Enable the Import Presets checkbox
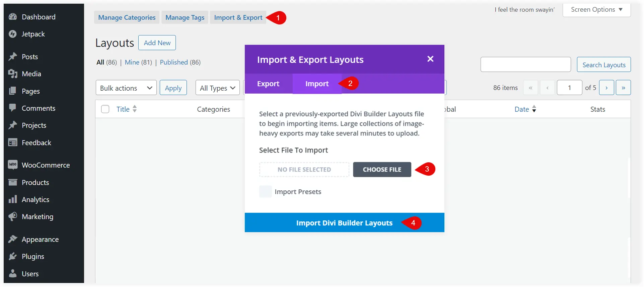This screenshot has width=644, height=287. 266,191
